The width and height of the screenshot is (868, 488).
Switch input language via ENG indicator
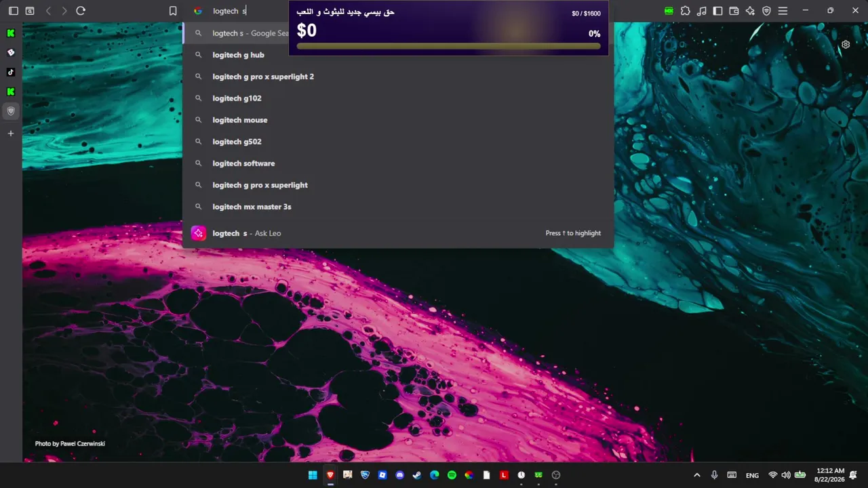(x=752, y=475)
